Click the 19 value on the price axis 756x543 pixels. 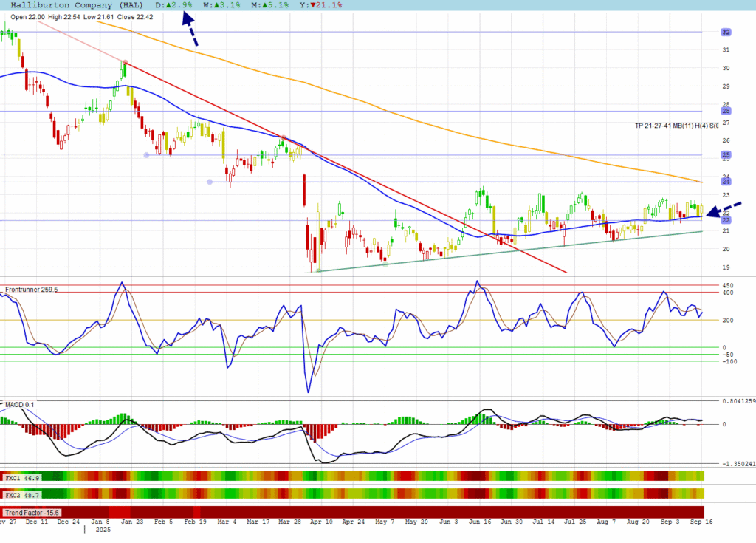click(x=726, y=267)
